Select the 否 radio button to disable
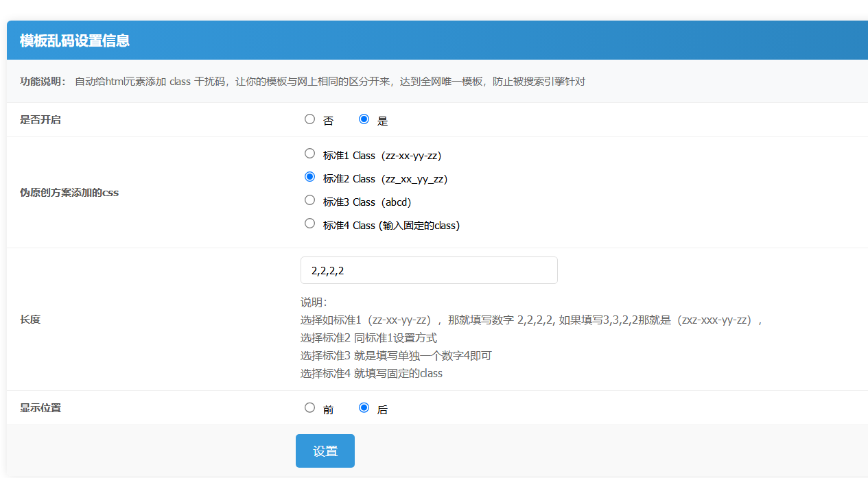This screenshot has height=478, width=868. (309, 119)
